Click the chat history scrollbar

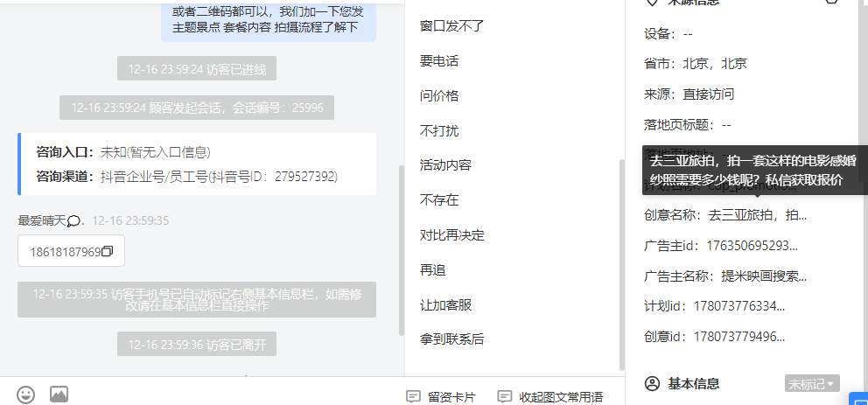[x=402, y=250]
